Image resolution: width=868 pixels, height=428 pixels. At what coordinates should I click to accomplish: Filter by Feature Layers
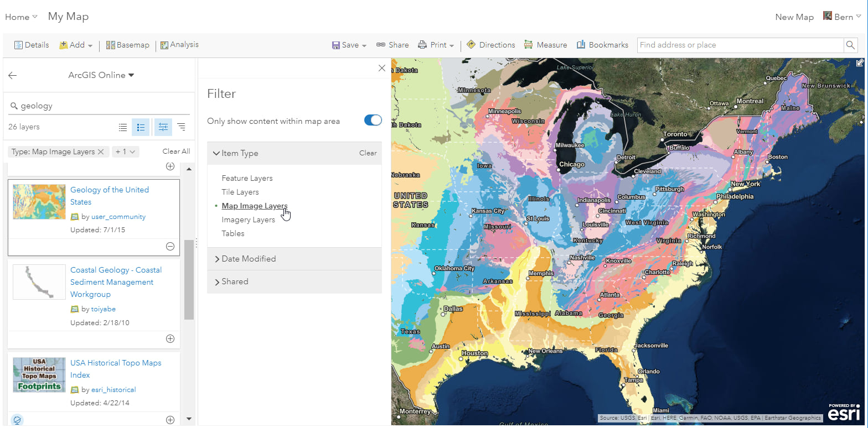[247, 178]
